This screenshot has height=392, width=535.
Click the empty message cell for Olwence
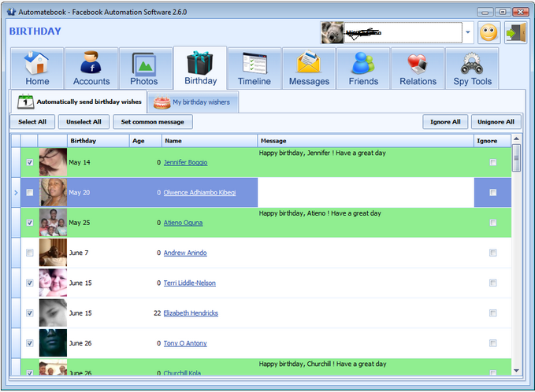[x=366, y=193]
